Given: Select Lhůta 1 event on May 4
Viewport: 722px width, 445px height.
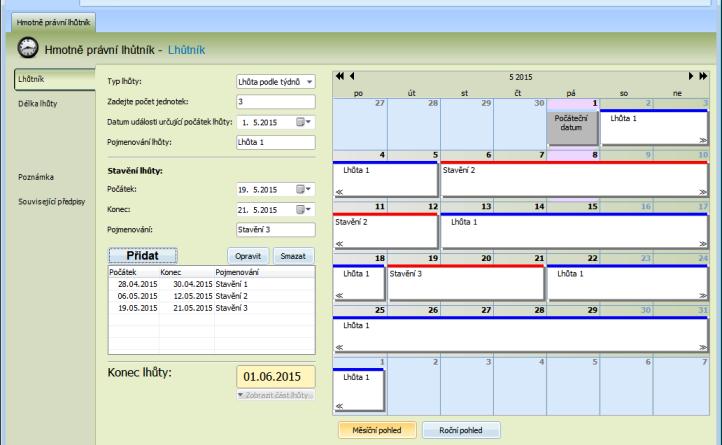Looking at the screenshot, I should [385, 179].
